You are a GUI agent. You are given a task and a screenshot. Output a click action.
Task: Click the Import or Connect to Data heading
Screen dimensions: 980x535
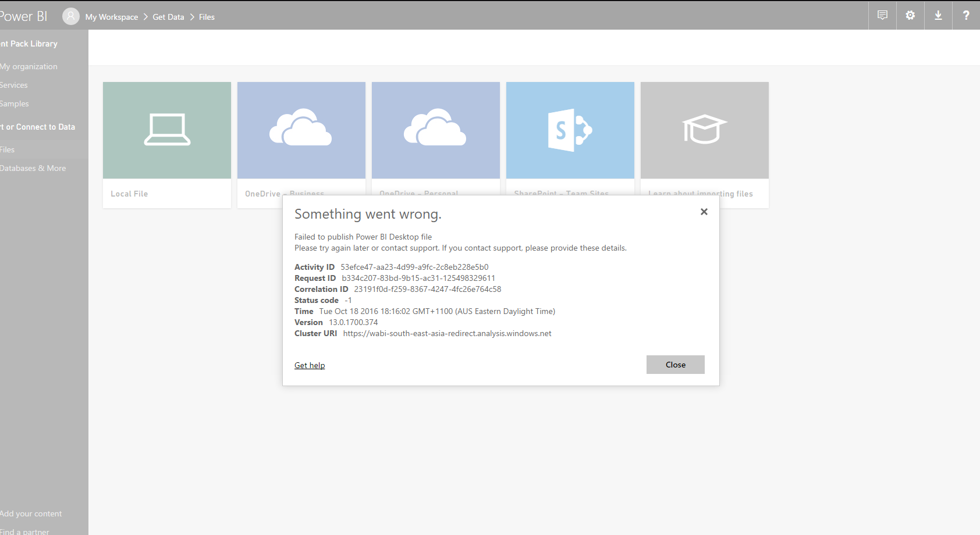pyautogui.click(x=37, y=127)
